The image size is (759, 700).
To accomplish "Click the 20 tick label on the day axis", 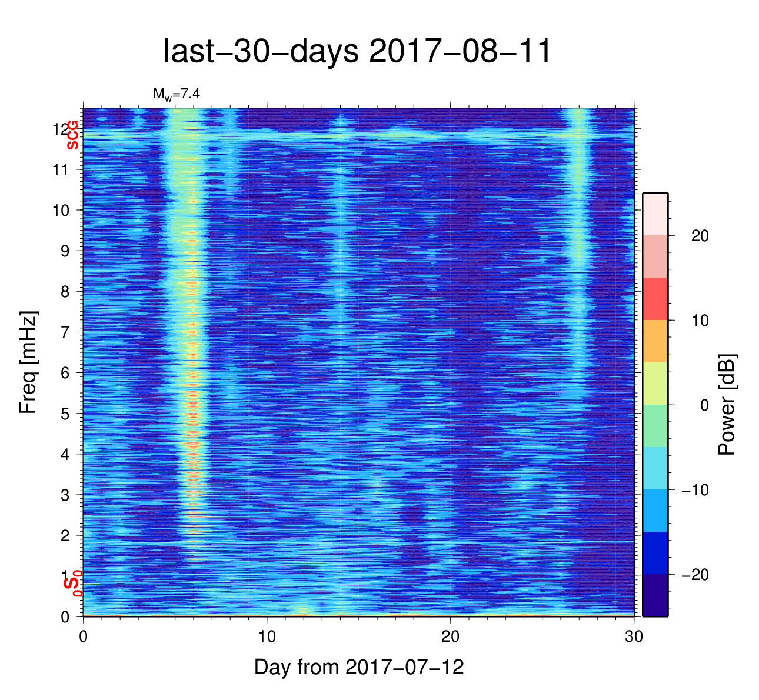I will pos(450,637).
